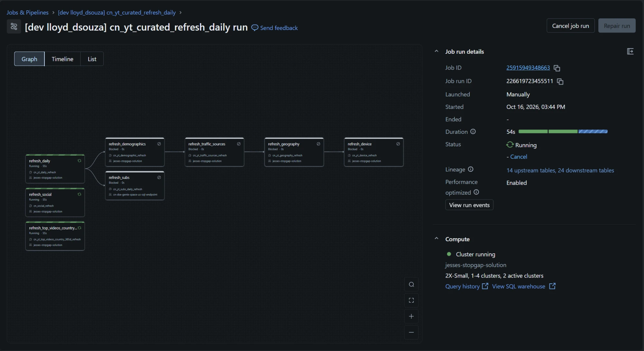The height and width of the screenshot is (351, 644).
Task: Click the duration progress bar
Action: point(563,132)
